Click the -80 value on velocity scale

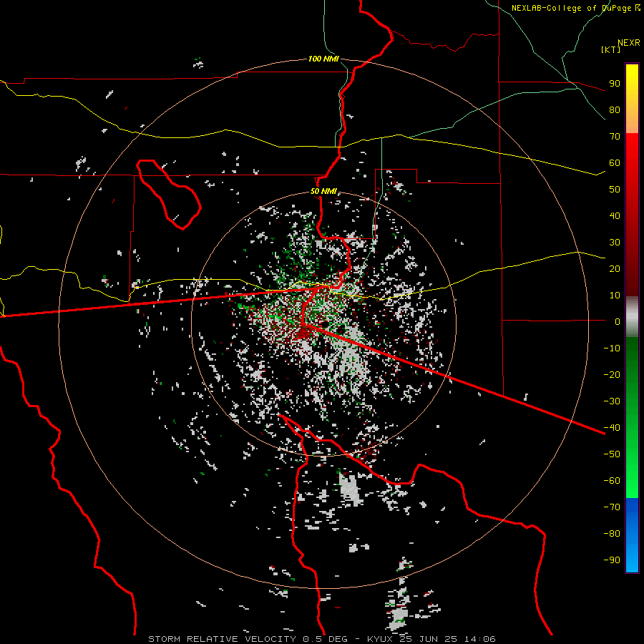click(x=612, y=534)
